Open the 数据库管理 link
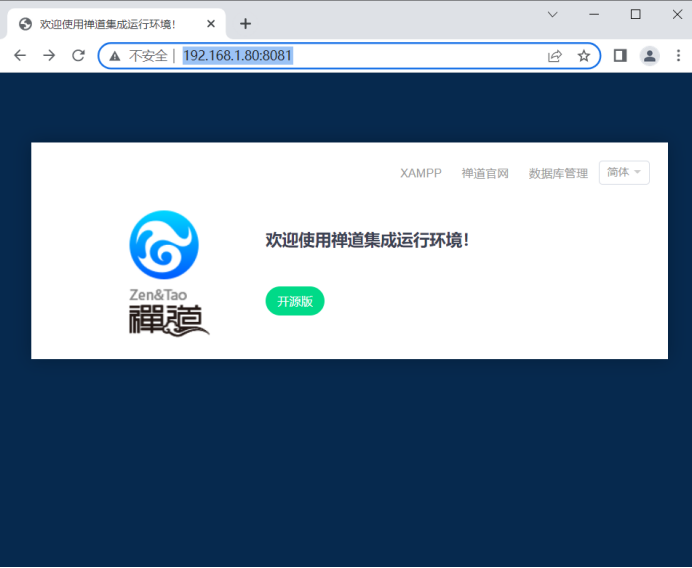Screen dimensions: 692x568 558,173
